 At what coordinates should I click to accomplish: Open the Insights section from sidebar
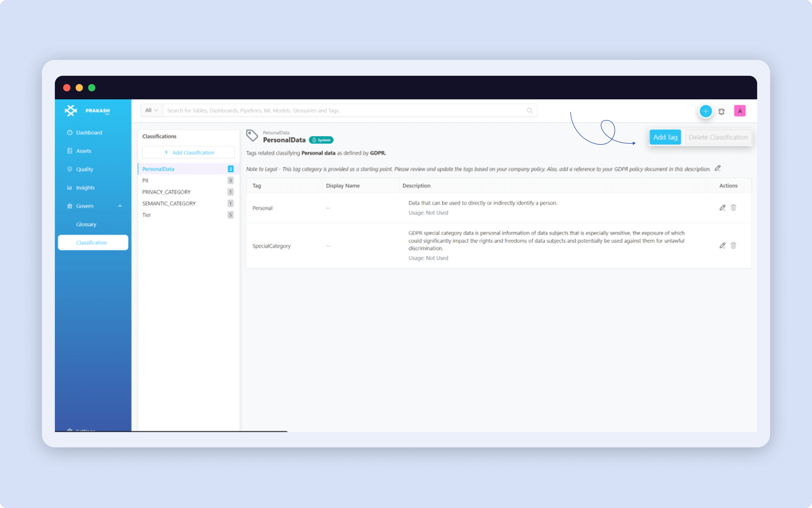tap(85, 187)
